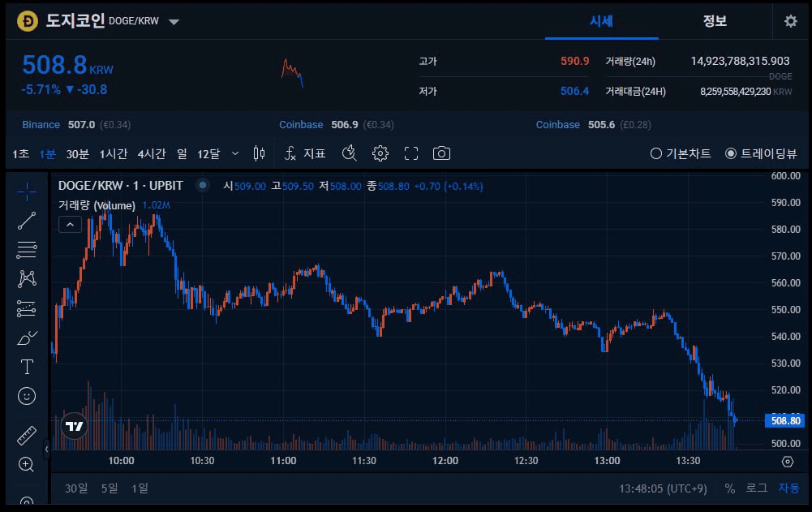Select the crosshair cursor tool
This screenshot has height=512, width=812.
(27, 191)
